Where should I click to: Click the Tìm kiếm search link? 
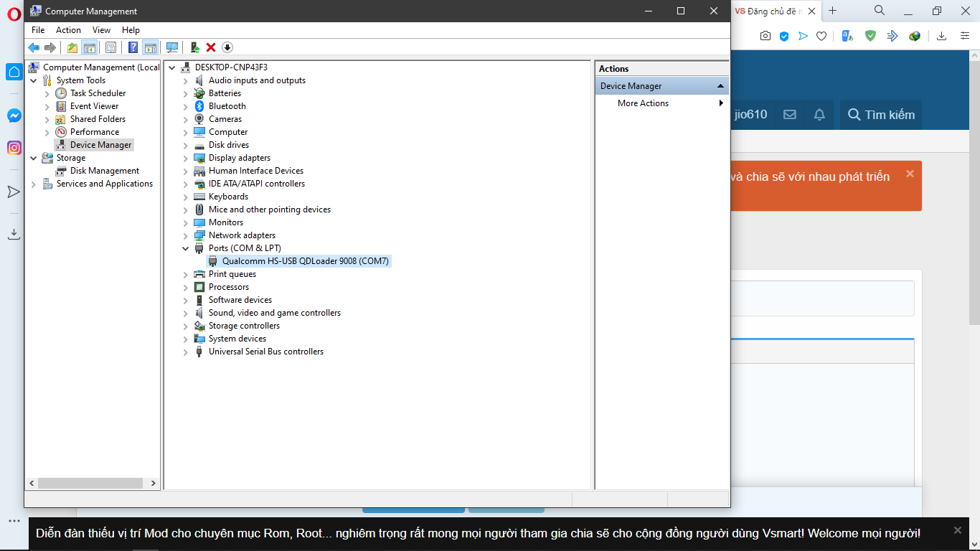click(881, 115)
